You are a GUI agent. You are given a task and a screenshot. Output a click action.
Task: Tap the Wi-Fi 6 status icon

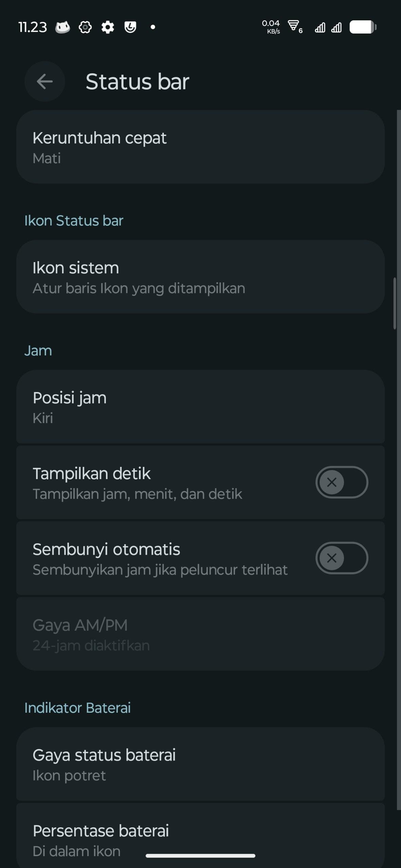tap(294, 27)
